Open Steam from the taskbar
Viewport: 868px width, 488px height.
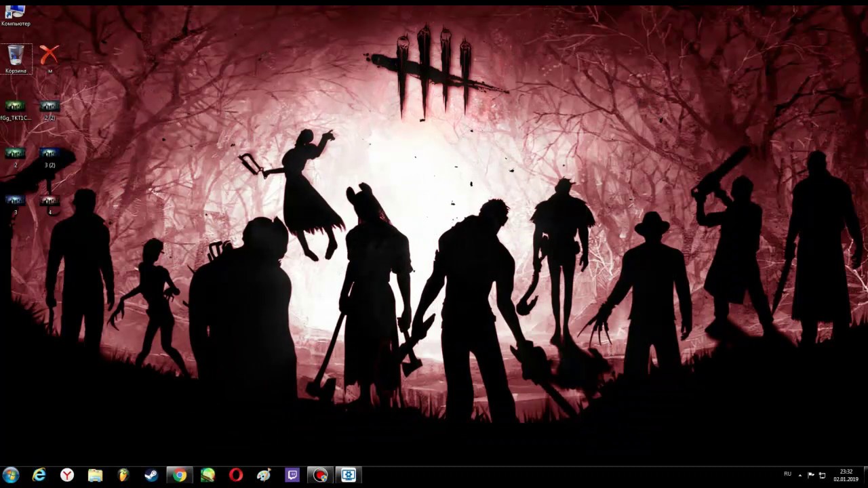(x=151, y=475)
